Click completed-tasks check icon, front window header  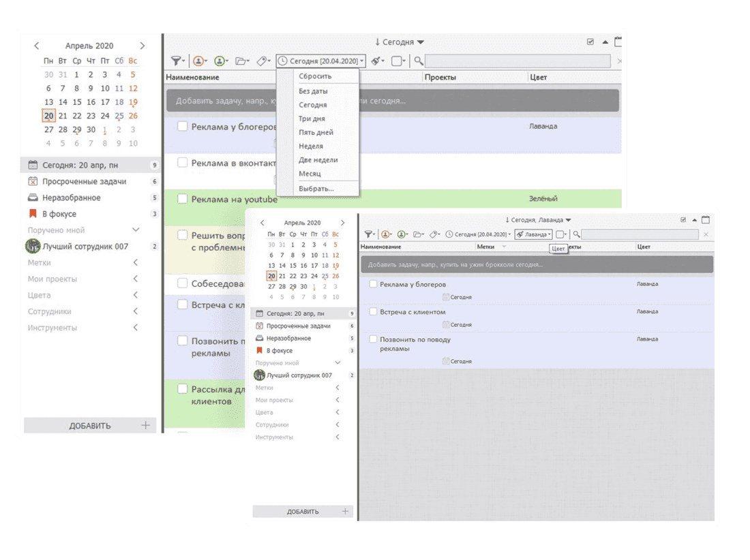pyautogui.click(x=683, y=220)
